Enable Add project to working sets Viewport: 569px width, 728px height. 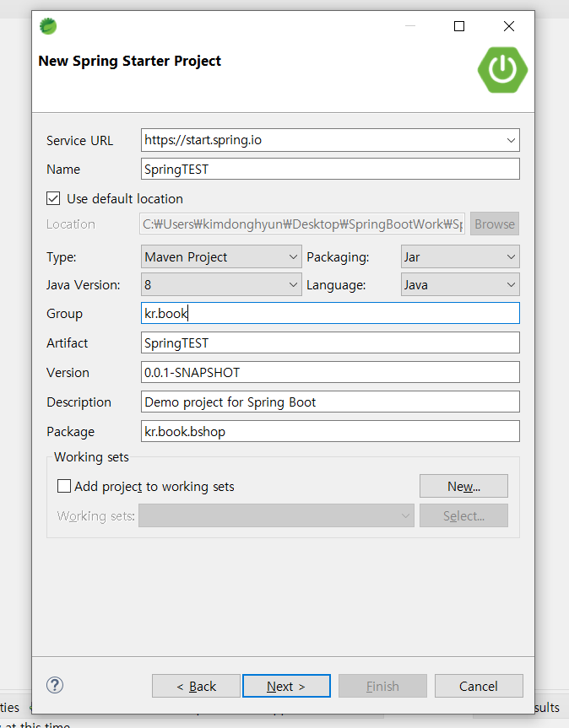(x=64, y=486)
